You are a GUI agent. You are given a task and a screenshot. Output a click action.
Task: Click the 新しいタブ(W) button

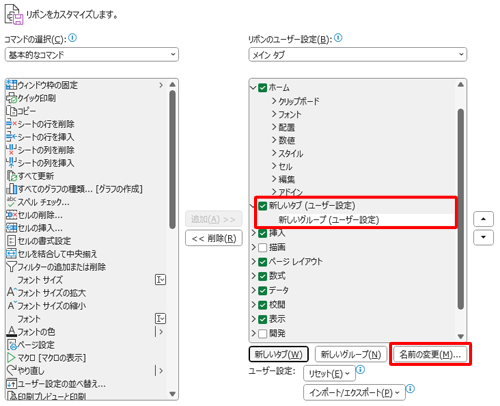(279, 354)
